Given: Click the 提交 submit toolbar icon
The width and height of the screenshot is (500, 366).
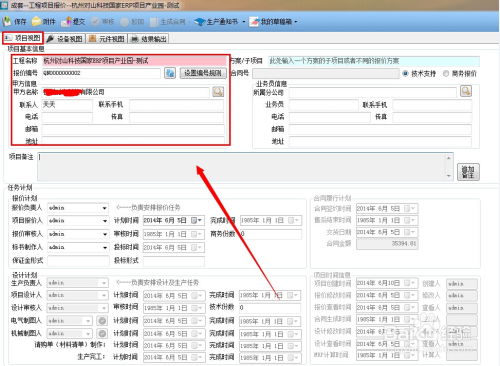Looking at the screenshot, I should (67, 22).
